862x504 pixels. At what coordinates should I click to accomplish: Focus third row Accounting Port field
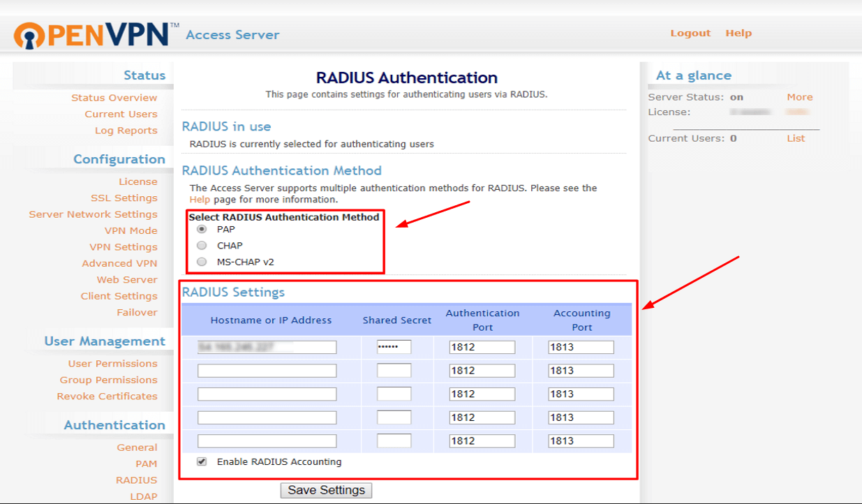click(x=581, y=394)
